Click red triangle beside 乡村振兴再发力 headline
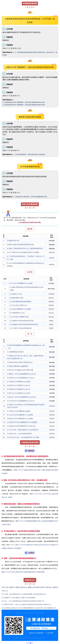Screen dimensions: 60x644 [x=2, y=531]
